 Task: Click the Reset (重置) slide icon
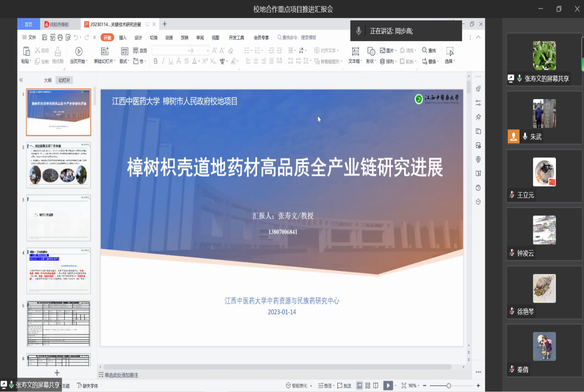[x=140, y=50]
